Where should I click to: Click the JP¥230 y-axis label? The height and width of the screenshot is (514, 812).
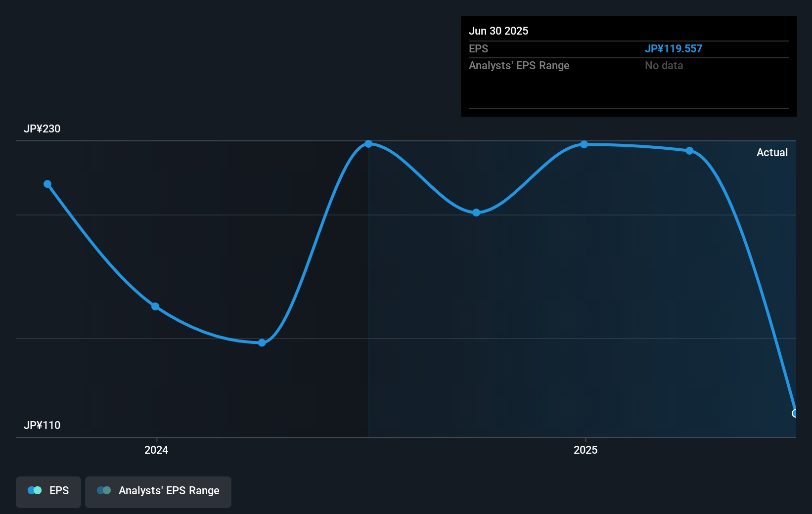(x=42, y=128)
